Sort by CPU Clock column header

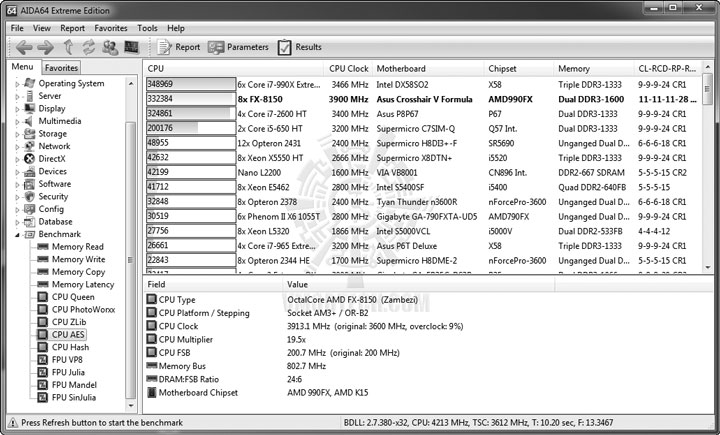[x=349, y=68]
